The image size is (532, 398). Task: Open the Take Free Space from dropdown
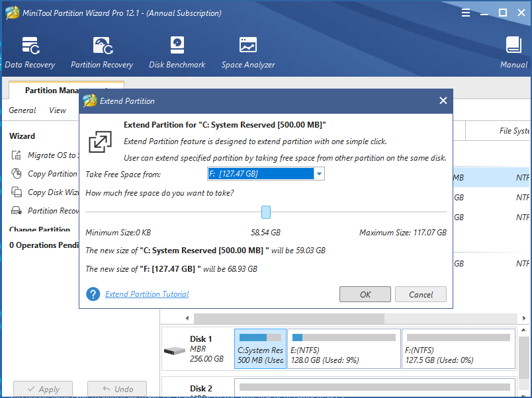[265, 174]
